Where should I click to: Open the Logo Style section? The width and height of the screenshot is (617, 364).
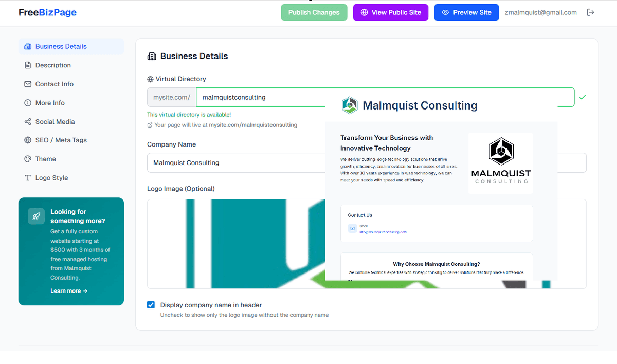(51, 178)
